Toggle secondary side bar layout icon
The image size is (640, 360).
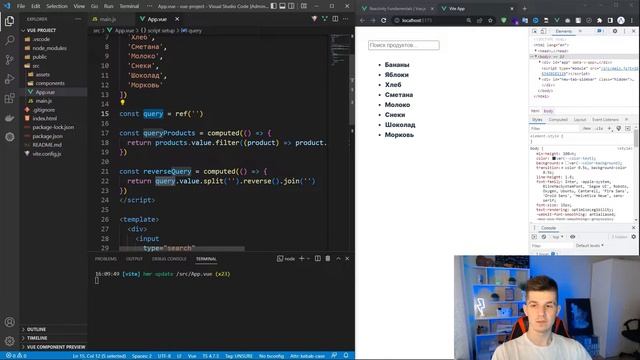(x=291, y=6)
